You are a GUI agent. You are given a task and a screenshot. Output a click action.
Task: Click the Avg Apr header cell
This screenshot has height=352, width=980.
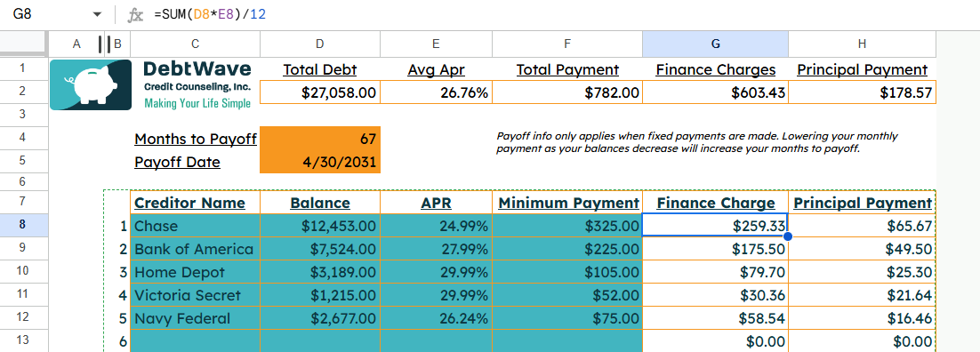click(436, 69)
